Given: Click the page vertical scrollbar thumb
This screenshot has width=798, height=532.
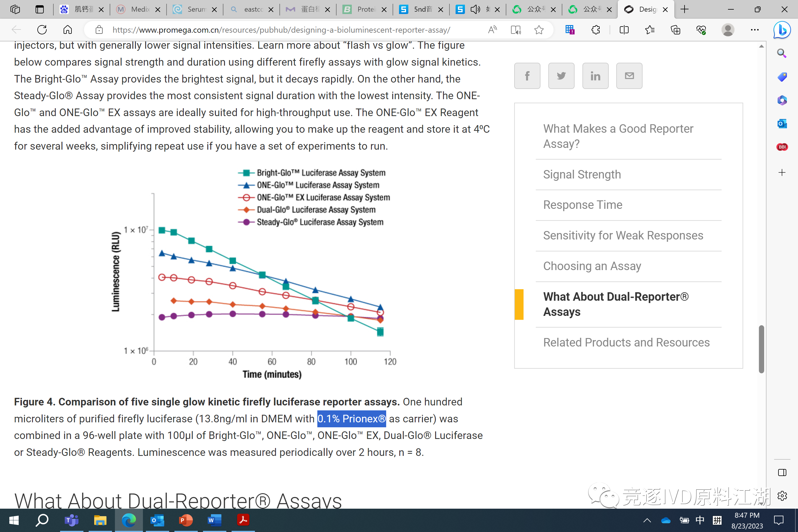Looking at the screenshot, I should point(761,349).
